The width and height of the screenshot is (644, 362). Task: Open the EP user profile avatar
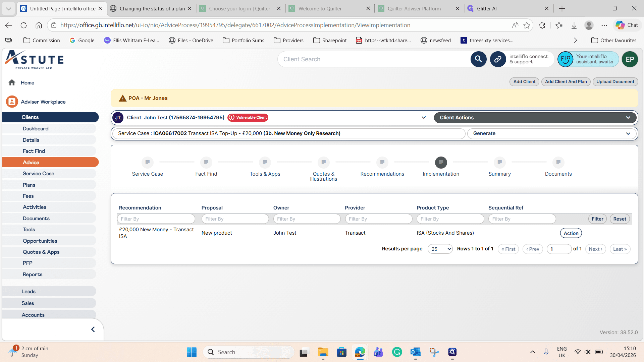(630, 59)
